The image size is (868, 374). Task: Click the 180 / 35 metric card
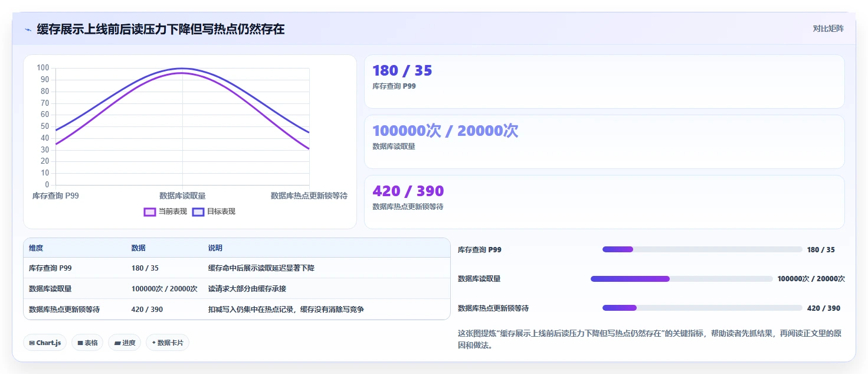coord(604,82)
